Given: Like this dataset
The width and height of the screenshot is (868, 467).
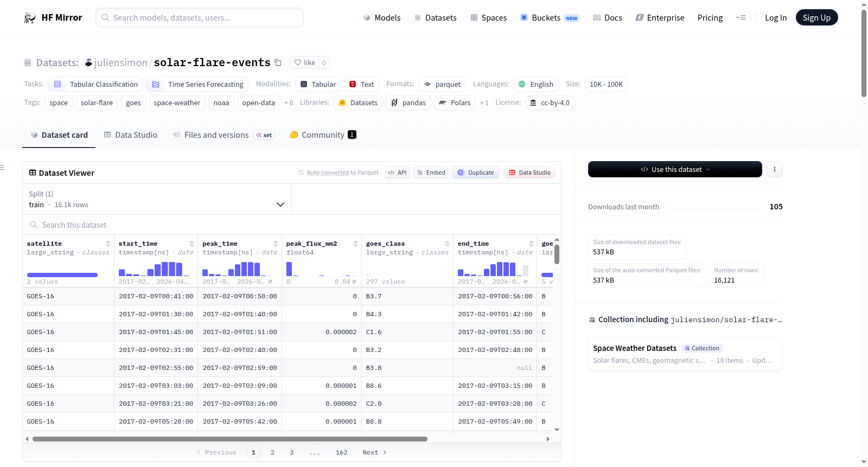Looking at the screenshot, I should 304,62.
